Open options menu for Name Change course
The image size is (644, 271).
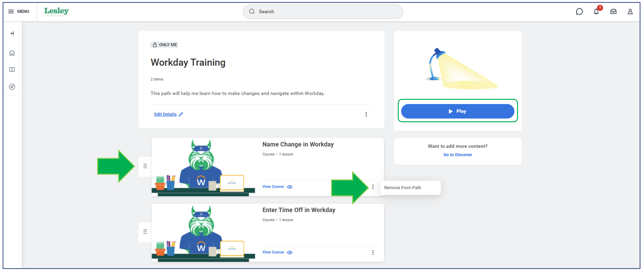click(373, 187)
